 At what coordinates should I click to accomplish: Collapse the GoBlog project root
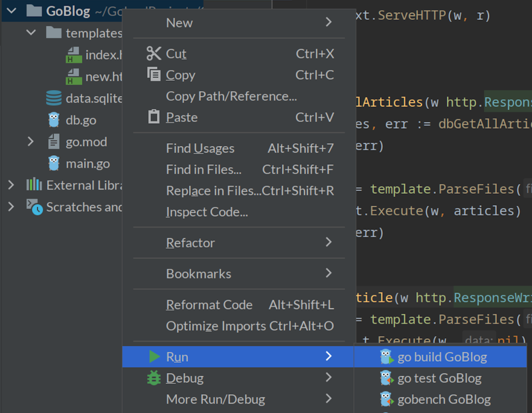click(x=11, y=11)
